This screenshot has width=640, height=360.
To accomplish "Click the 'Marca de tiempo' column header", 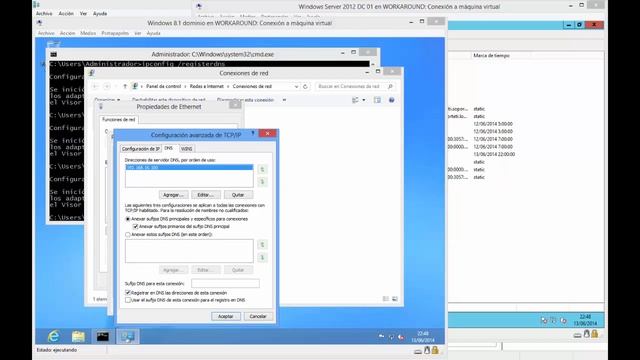I will pyautogui.click(x=491, y=56).
